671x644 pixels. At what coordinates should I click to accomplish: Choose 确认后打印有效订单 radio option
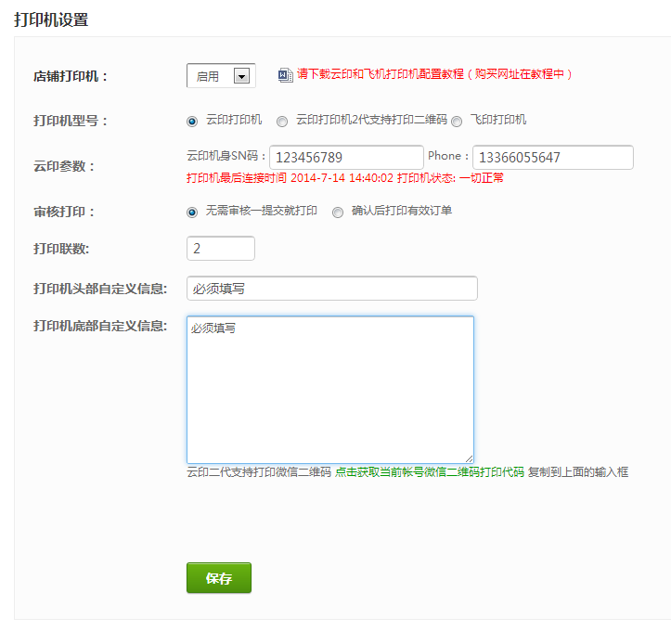(x=338, y=212)
